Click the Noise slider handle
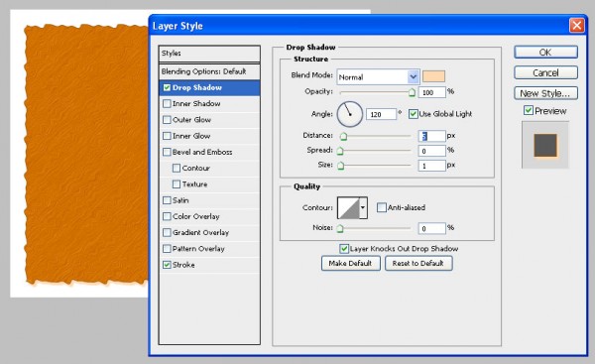The width and height of the screenshot is (595, 364). [x=340, y=228]
